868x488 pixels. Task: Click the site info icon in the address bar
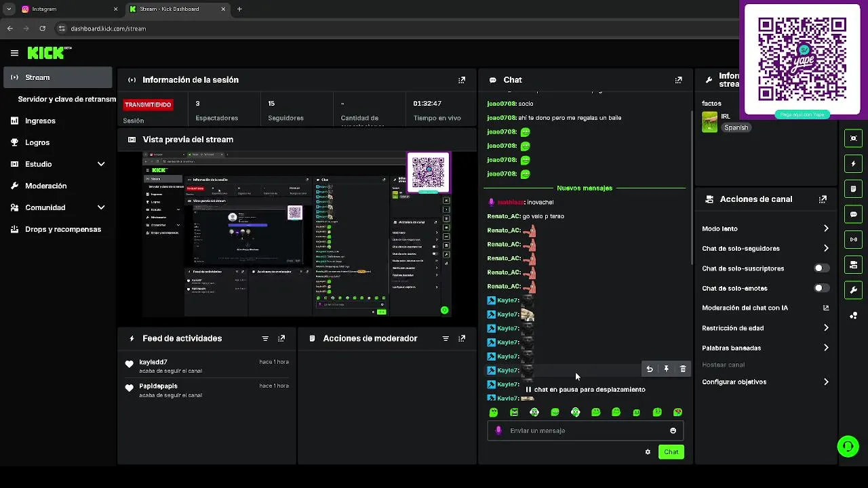coord(62,28)
